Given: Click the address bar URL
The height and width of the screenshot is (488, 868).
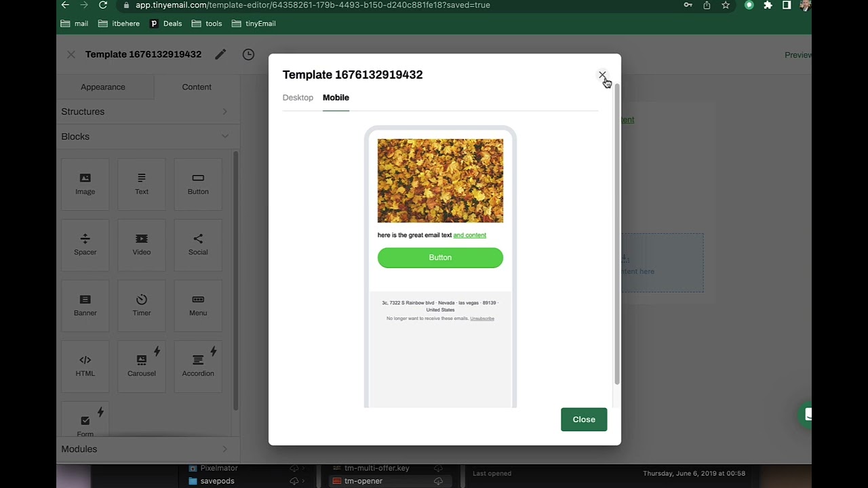Looking at the screenshot, I should 313,5.
